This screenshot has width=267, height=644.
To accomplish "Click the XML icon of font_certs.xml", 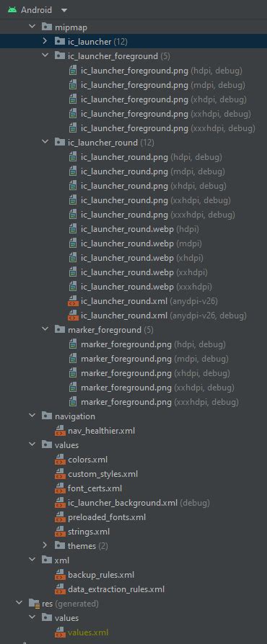I will [60, 488].
